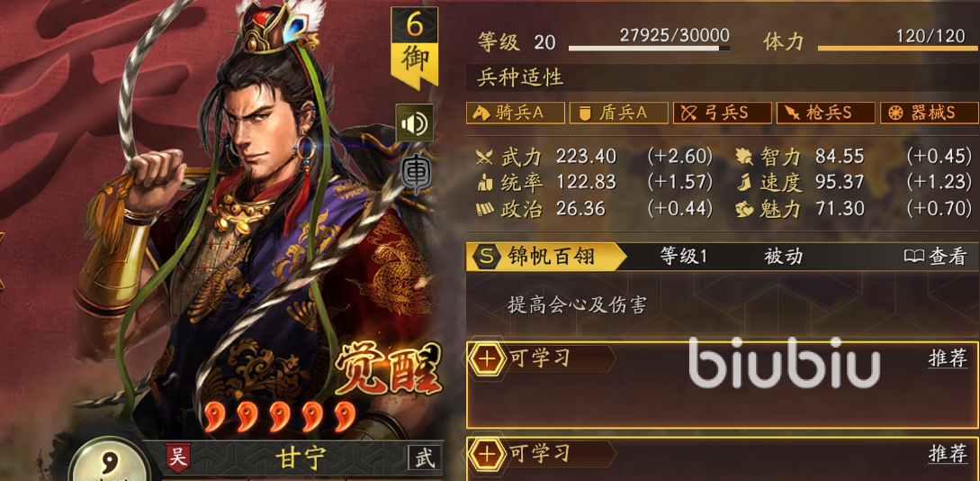Open 推荐 for the second skill slot
This screenshot has width=980, height=481.
coord(948,454)
